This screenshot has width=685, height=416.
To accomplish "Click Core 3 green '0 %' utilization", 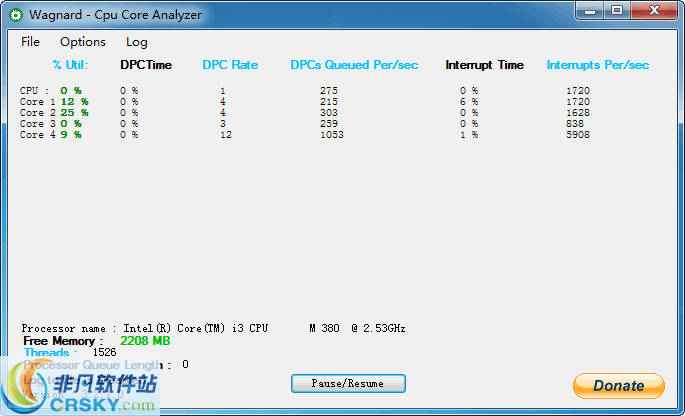I will click(x=71, y=123).
